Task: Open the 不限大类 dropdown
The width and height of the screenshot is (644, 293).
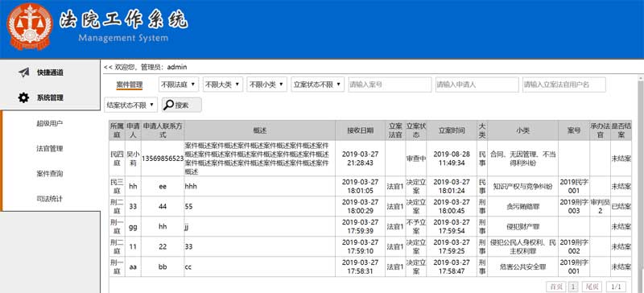Action: (x=223, y=85)
